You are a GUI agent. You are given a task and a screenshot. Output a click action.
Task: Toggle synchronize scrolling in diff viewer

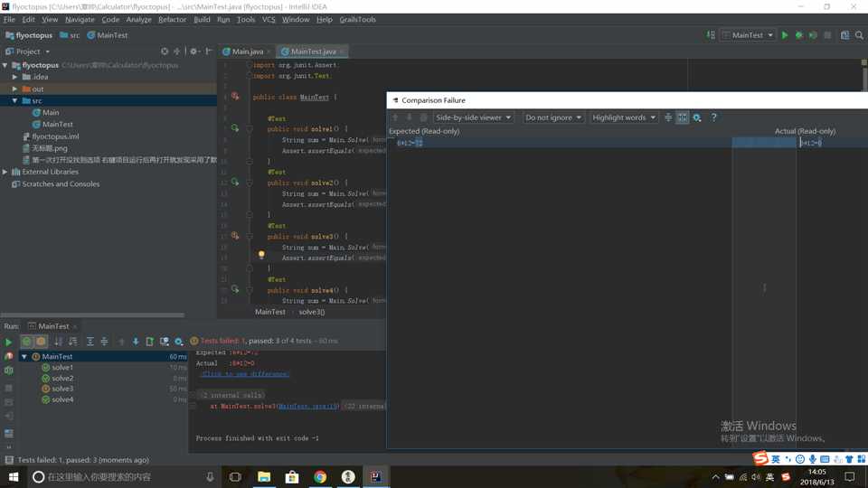682,117
